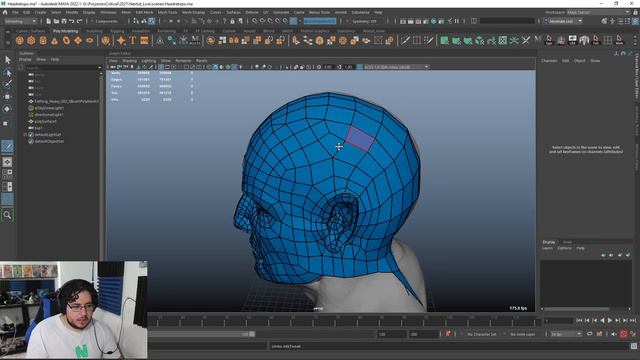The height and width of the screenshot is (360, 640).
Task: Open the Edit Mesh menu
Action: coord(144,12)
